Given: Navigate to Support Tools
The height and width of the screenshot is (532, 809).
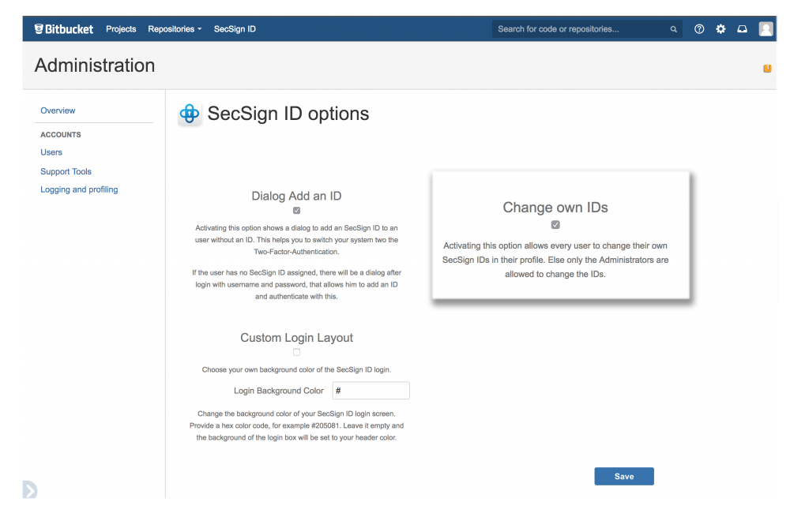Looking at the screenshot, I should tap(66, 171).
